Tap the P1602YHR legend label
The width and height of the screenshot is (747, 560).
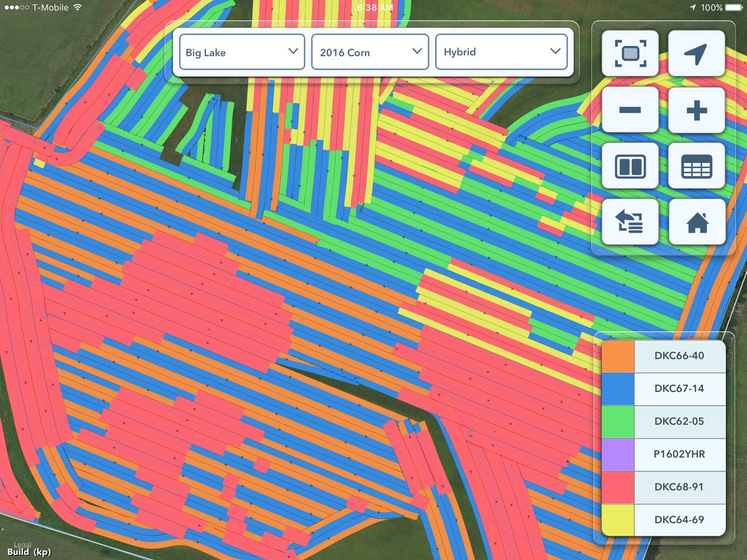coord(679,454)
